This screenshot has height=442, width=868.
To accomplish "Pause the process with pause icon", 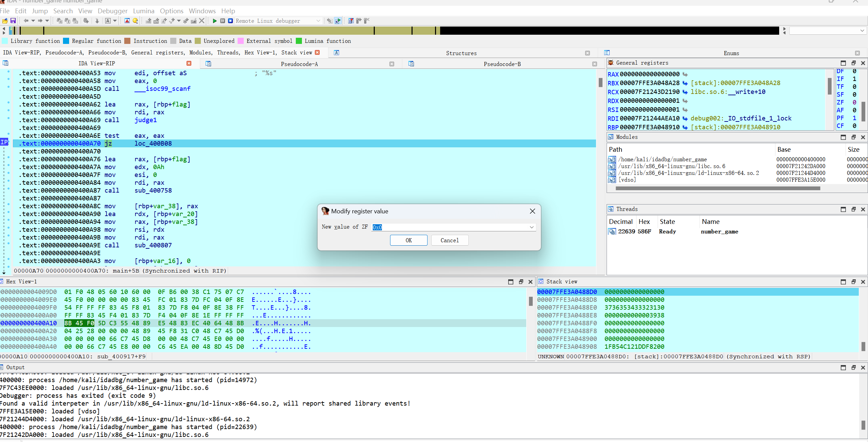I will click(x=222, y=21).
